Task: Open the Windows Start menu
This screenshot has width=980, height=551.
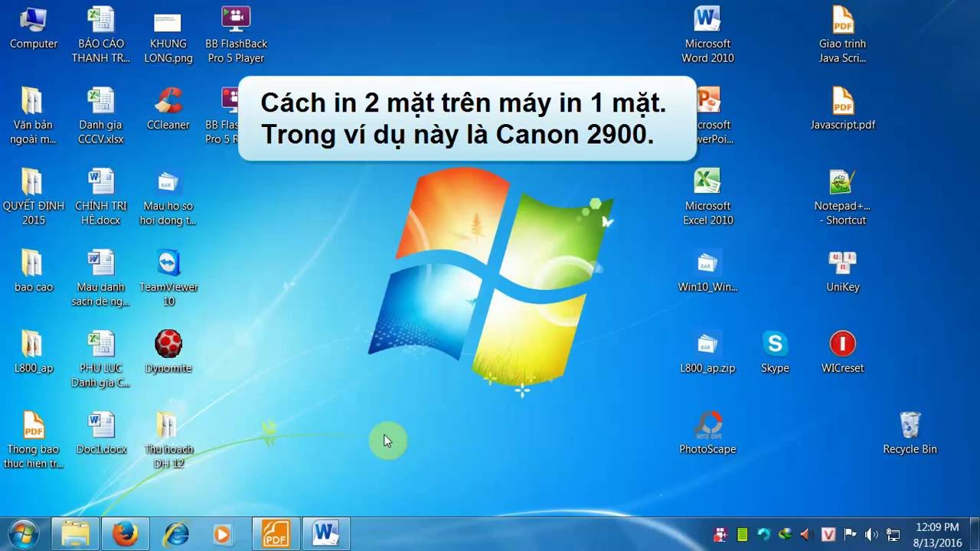Action: [24, 533]
